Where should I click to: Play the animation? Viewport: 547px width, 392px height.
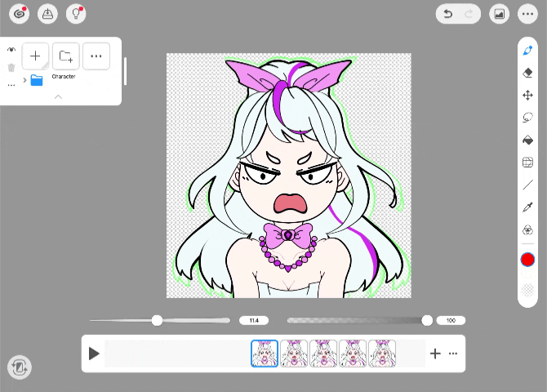pyautogui.click(x=94, y=354)
